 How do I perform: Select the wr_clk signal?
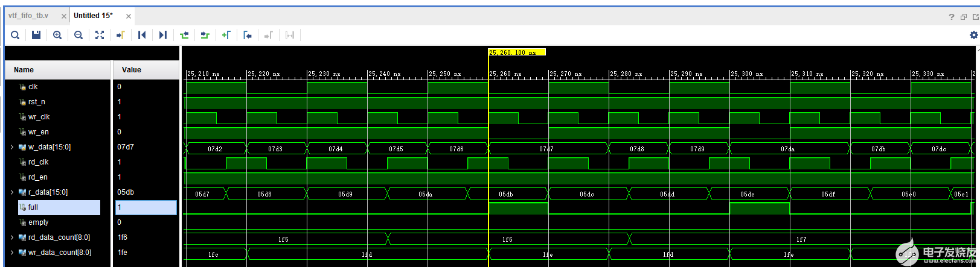pos(39,117)
